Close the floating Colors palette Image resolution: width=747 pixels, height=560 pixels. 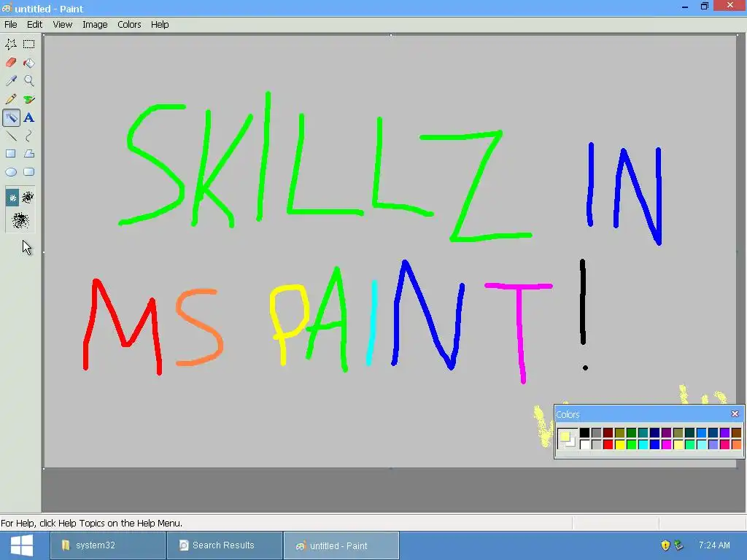(735, 414)
